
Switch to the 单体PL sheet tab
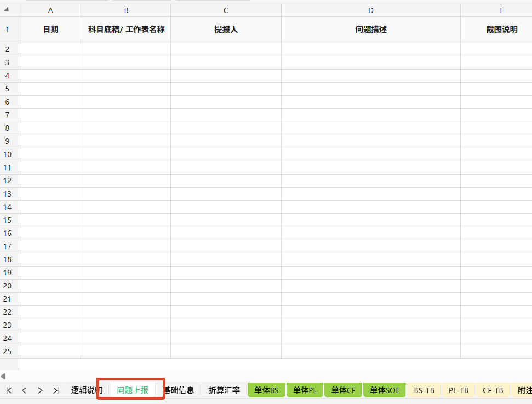[x=305, y=390]
